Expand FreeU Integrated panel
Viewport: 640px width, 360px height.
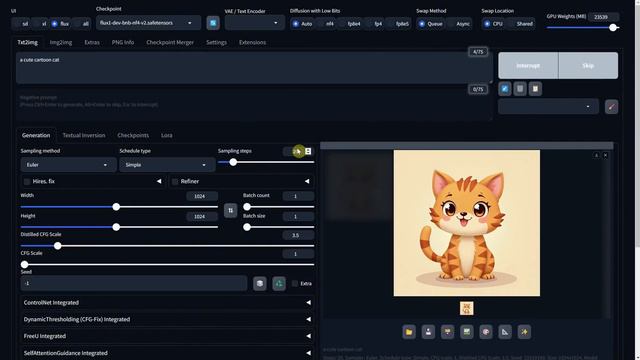point(167,336)
